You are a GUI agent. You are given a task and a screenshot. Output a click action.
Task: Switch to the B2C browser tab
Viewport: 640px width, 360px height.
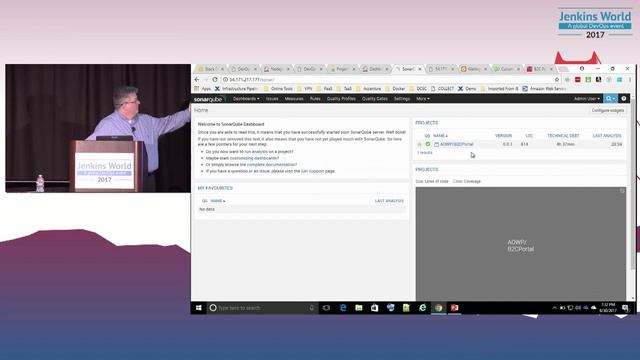(539, 69)
